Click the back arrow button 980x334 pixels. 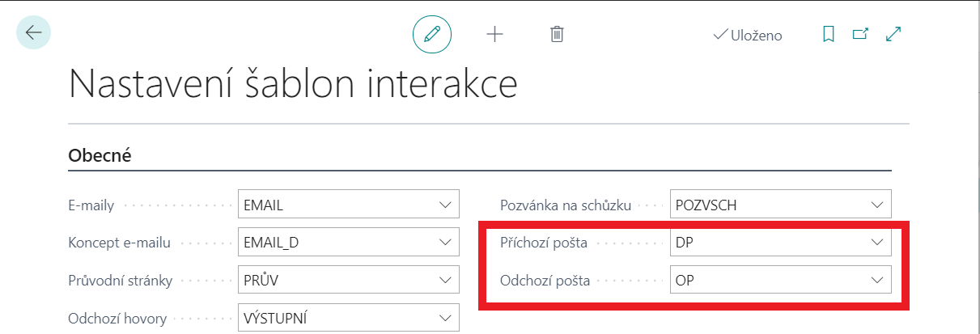(x=33, y=33)
